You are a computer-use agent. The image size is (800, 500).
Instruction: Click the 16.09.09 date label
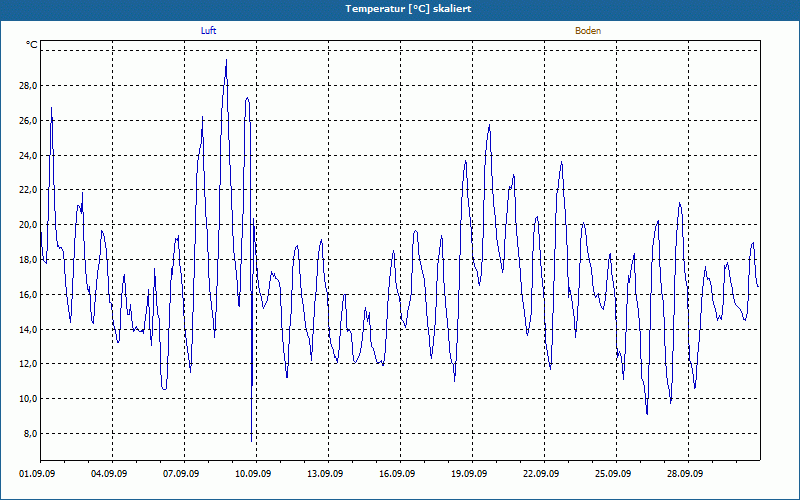[397, 473]
